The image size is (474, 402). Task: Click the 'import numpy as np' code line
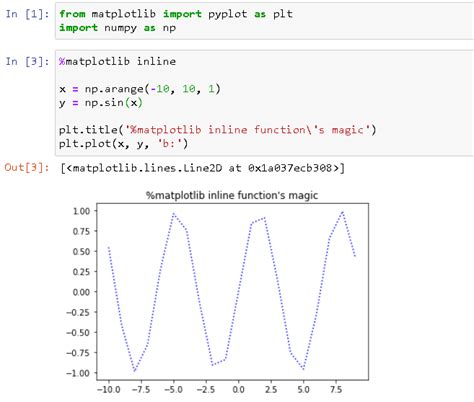117,28
